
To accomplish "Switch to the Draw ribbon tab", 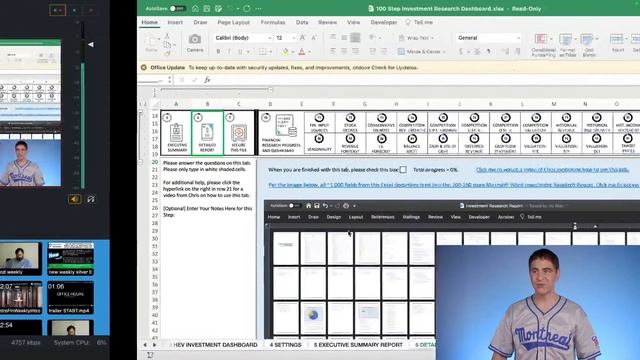I will 200,22.
